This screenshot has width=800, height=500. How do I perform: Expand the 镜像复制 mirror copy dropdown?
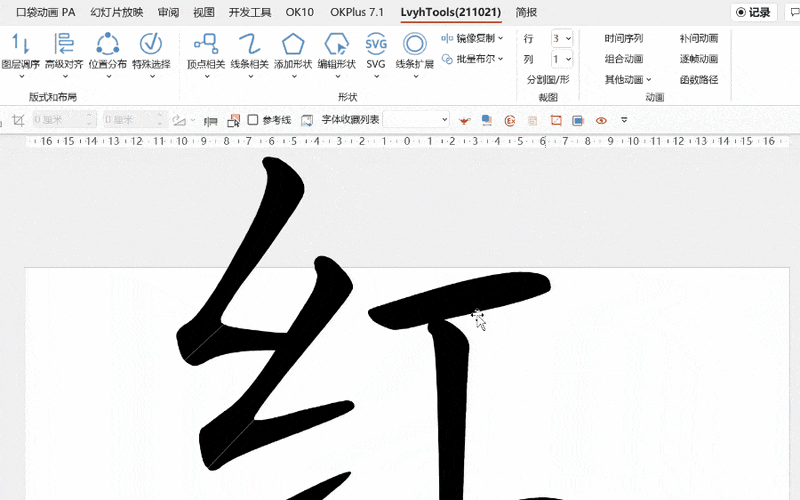pos(473,38)
